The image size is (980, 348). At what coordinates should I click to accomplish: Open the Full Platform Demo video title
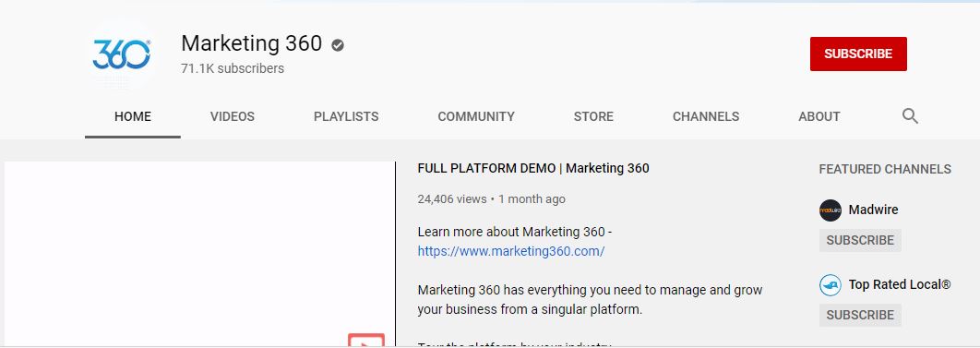tap(533, 168)
